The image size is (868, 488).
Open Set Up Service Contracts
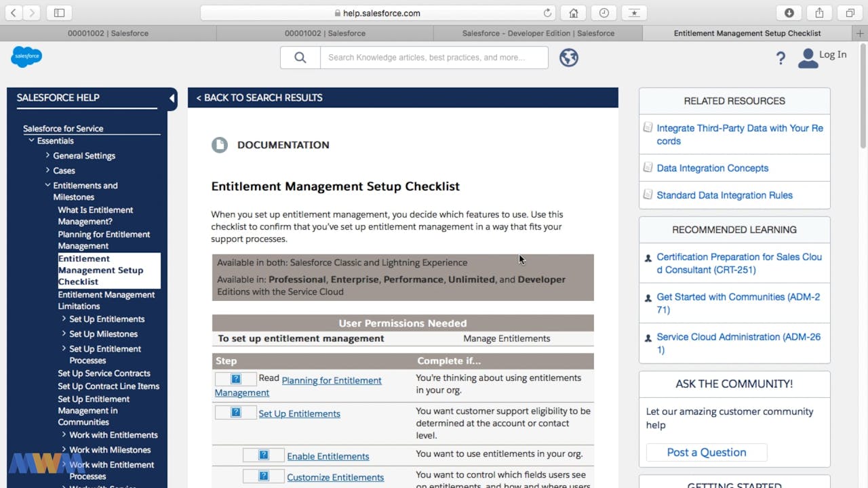[x=104, y=373]
